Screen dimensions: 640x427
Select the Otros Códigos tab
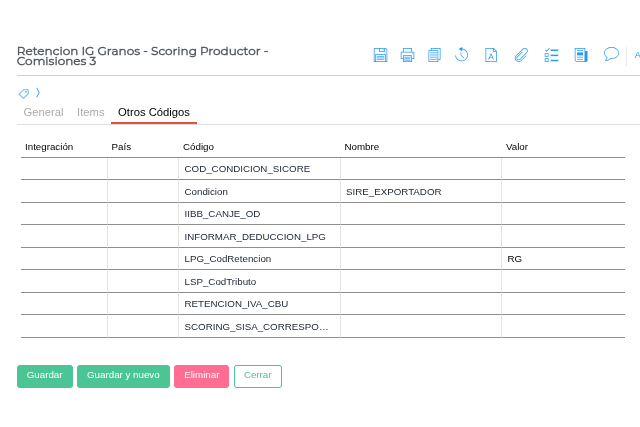click(153, 112)
